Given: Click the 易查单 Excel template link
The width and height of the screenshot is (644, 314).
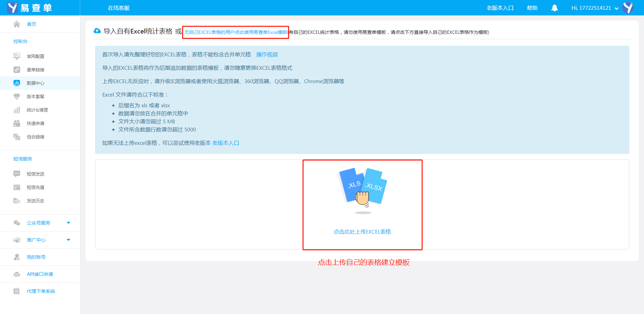Looking at the screenshot, I should pyautogui.click(x=236, y=33).
